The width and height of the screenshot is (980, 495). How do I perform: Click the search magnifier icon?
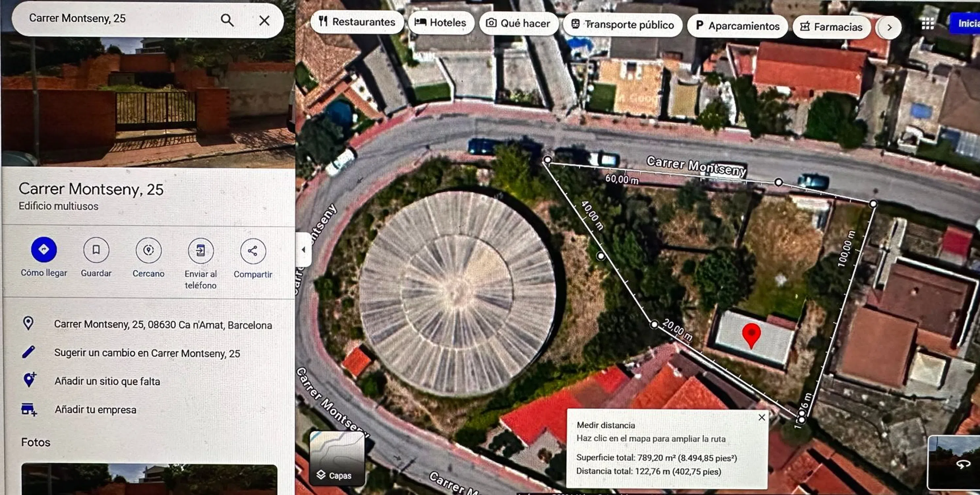[x=227, y=20]
